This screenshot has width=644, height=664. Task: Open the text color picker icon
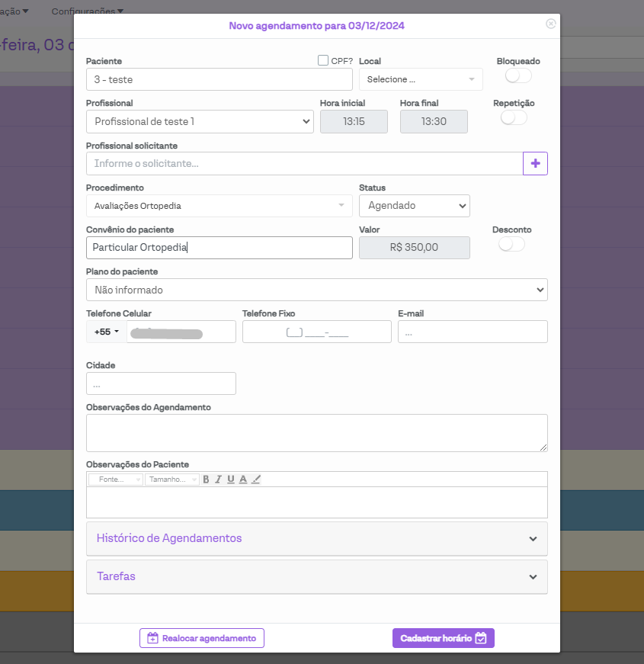[243, 480]
